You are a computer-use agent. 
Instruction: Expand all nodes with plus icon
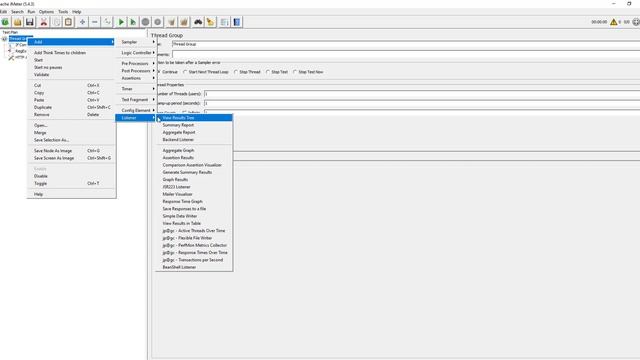tap(82, 22)
